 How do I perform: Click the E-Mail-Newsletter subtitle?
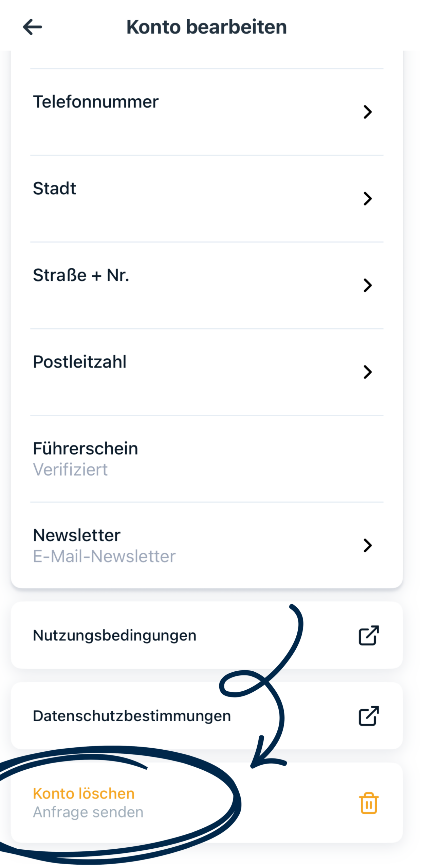pos(104,556)
